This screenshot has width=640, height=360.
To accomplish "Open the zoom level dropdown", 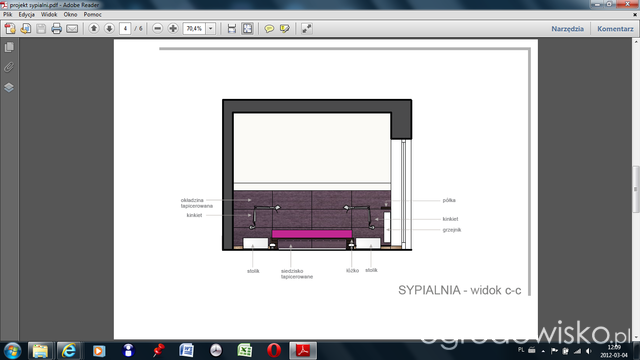I will [x=211, y=29].
